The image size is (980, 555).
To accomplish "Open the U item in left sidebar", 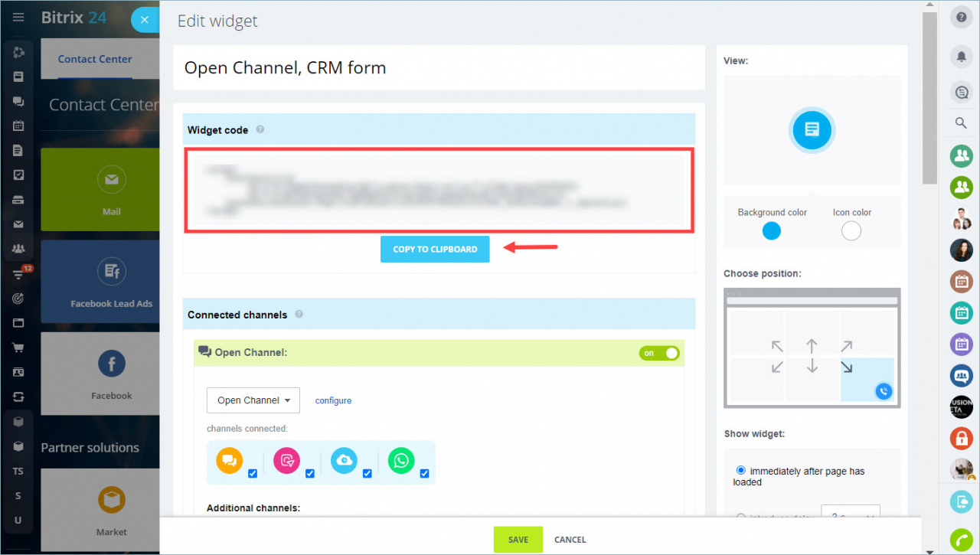I will [x=18, y=521].
